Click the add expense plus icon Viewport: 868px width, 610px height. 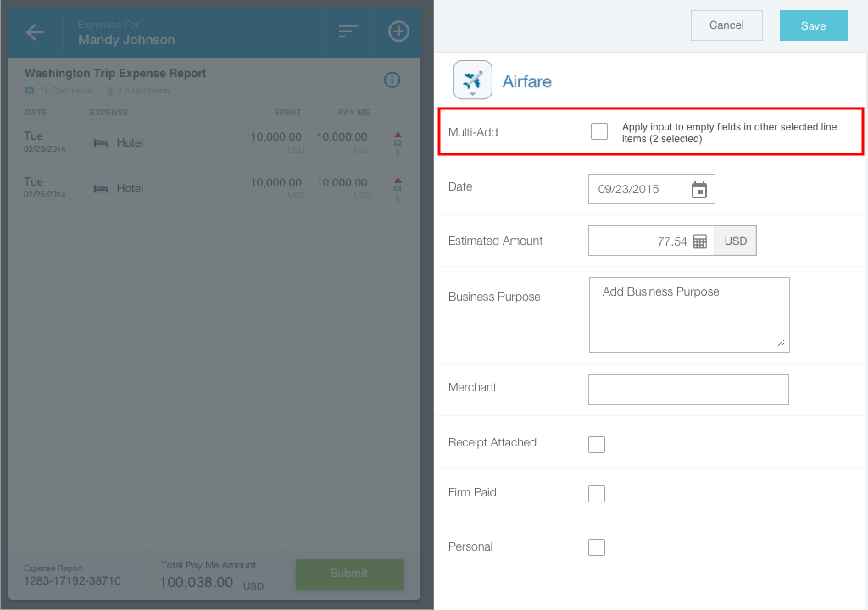pos(398,31)
